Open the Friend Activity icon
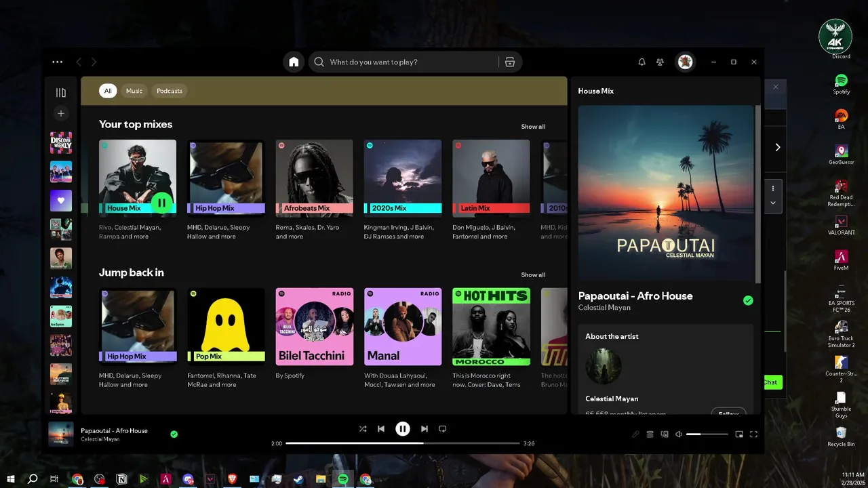The image size is (868, 488). [660, 62]
